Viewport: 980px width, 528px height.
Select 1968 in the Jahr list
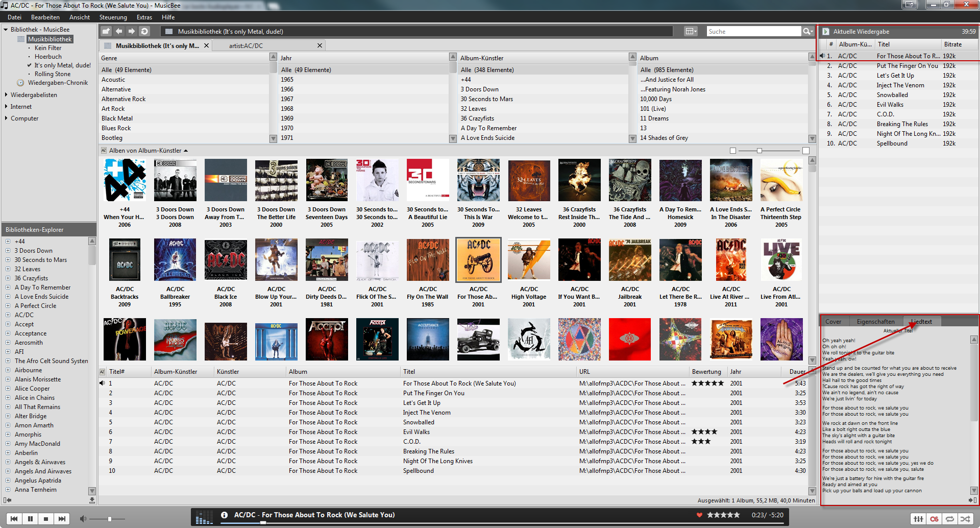click(363, 108)
